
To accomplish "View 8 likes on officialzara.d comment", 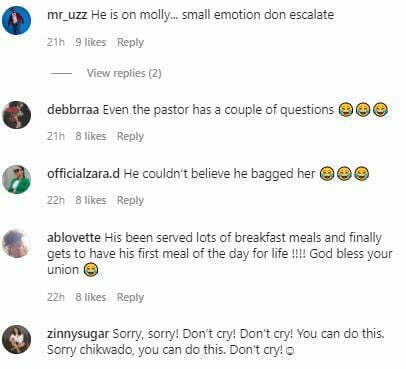I will pyautogui.click(x=91, y=200).
